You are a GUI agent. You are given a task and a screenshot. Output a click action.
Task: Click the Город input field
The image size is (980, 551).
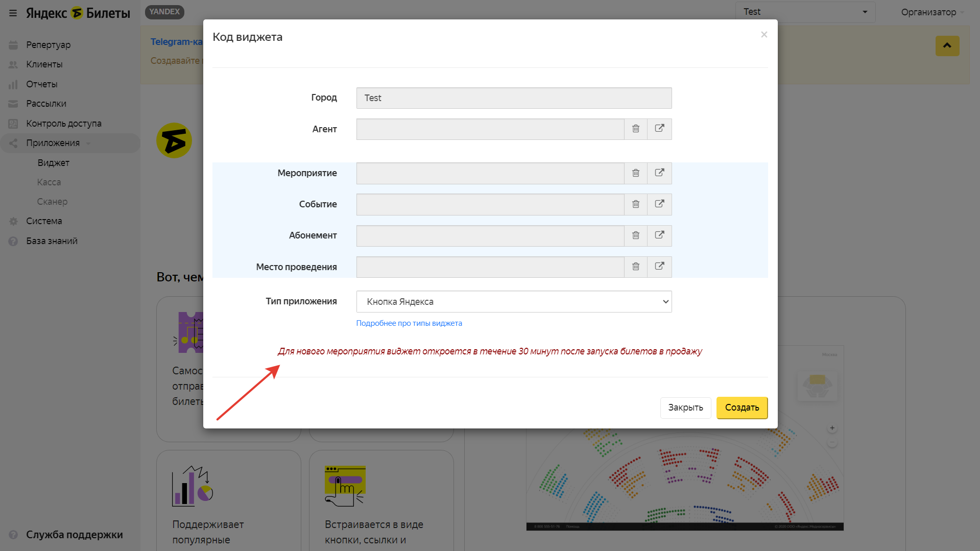(x=514, y=98)
